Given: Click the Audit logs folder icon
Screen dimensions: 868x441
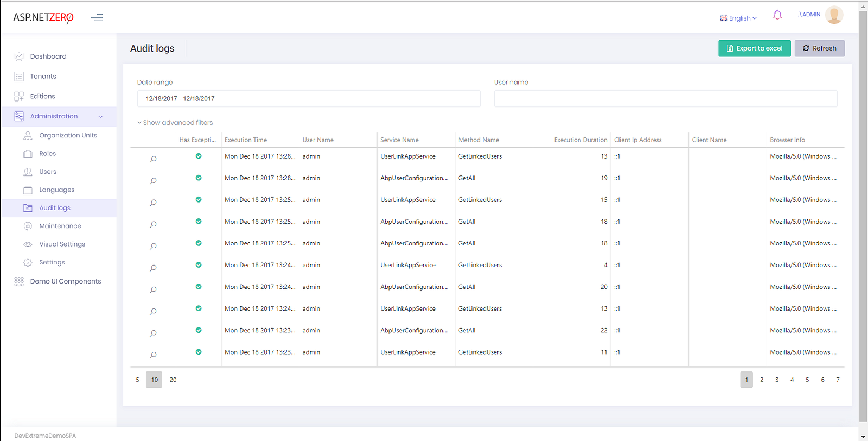Looking at the screenshot, I should [x=28, y=208].
